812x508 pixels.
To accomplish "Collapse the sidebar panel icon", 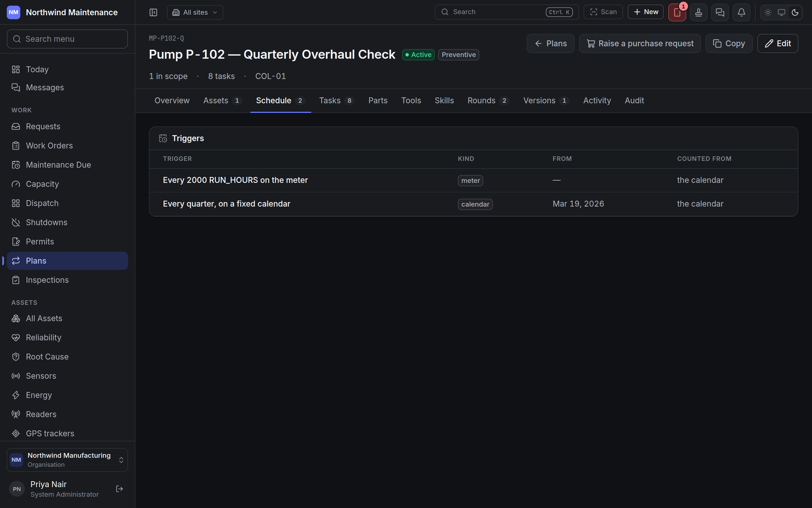I will [x=153, y=12].
